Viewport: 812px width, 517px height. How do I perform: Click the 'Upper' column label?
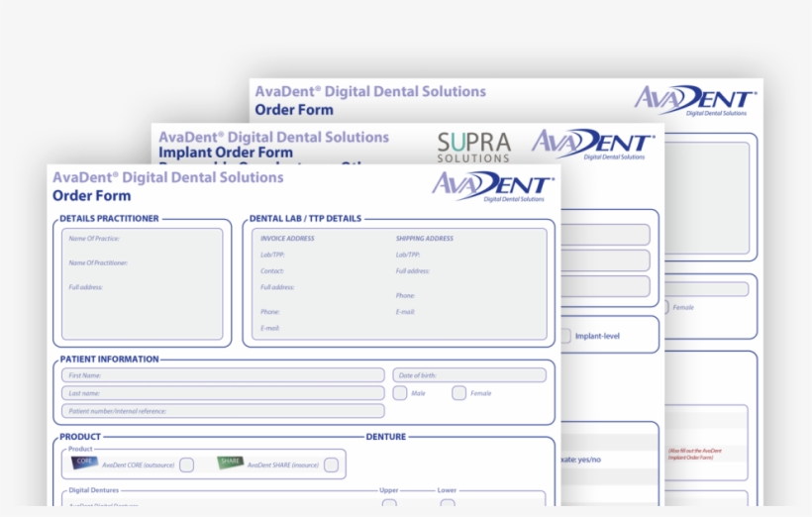click(x=389, y=490)
